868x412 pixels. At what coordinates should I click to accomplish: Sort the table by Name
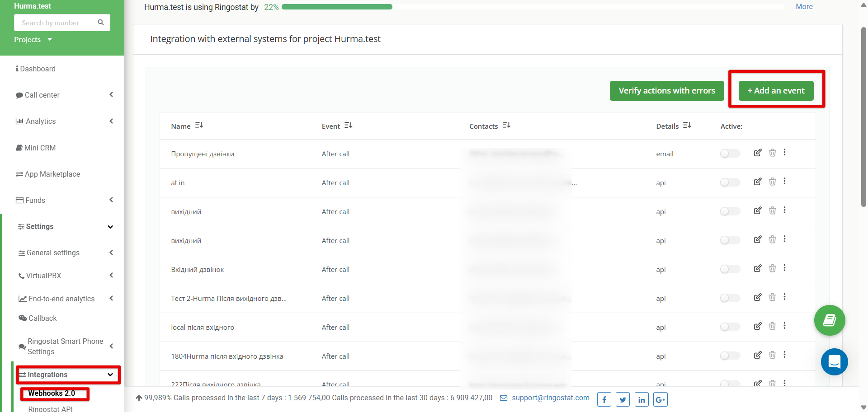[x=199, y=125]
